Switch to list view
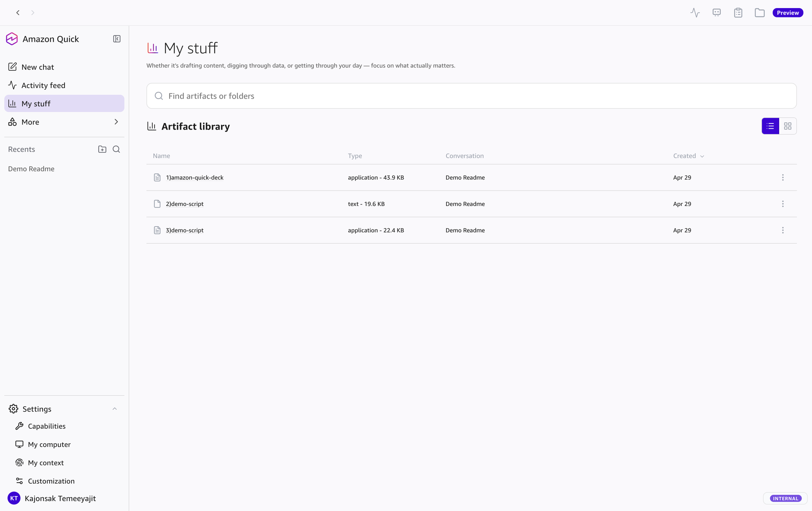 [x=770, y=126]
